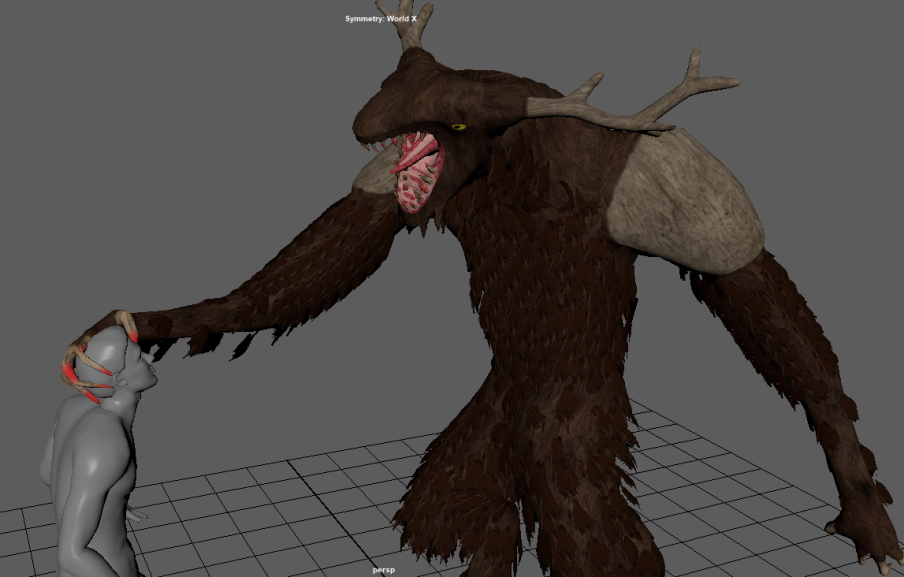Select the gray human figure's torso
This screenshot has height=577, width=904.
click(x=90, y=470)
